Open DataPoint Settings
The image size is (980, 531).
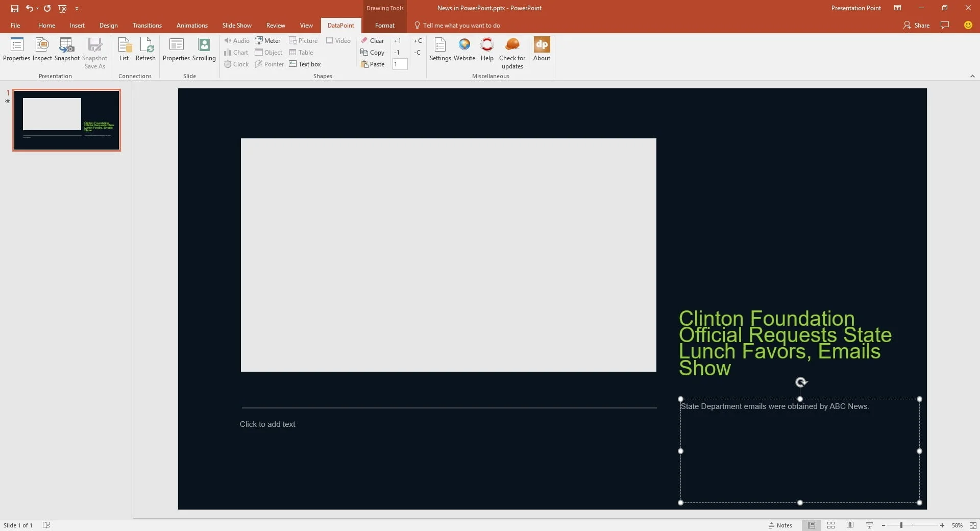click(x=440, y=50)
